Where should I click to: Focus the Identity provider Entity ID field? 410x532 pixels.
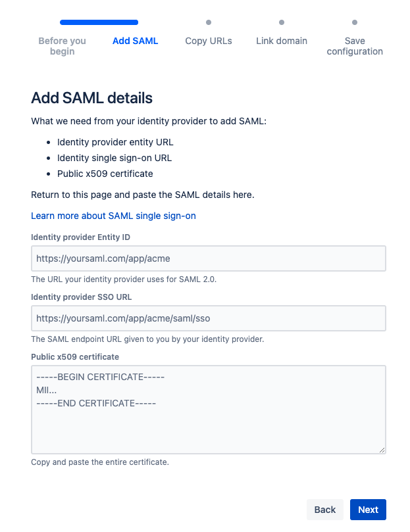point(208,259)
